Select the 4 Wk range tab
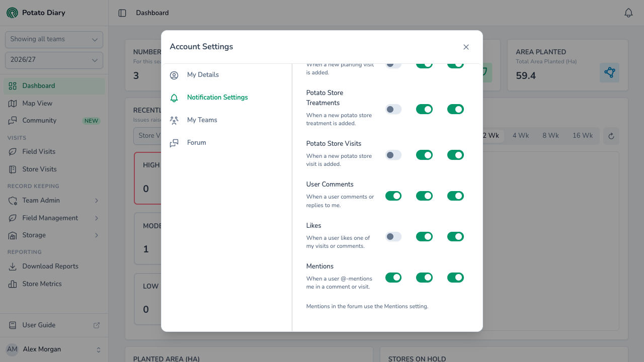This screenshot has width=644, height=362. (521, 136)
